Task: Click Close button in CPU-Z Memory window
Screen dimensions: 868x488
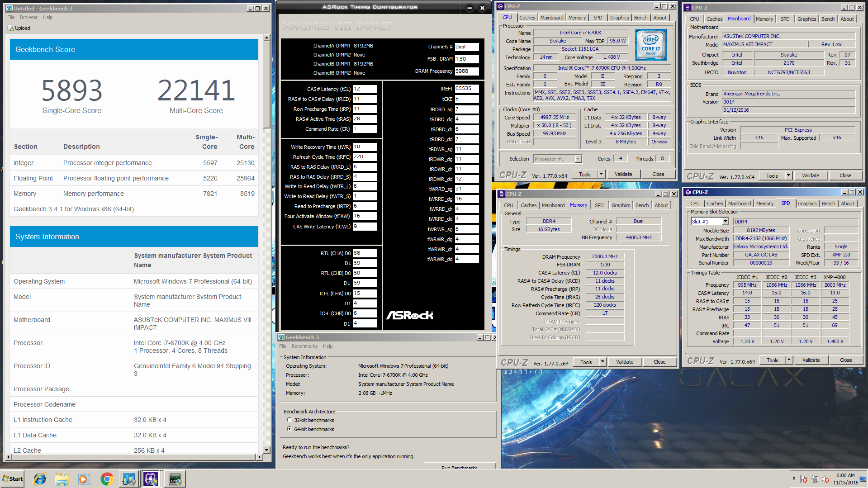Action: pyautogui.click(x=659, y=362)
